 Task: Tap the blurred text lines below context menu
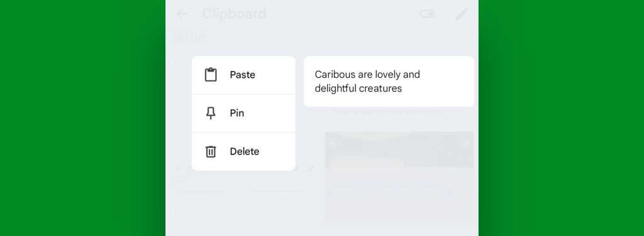coord(238,192)
